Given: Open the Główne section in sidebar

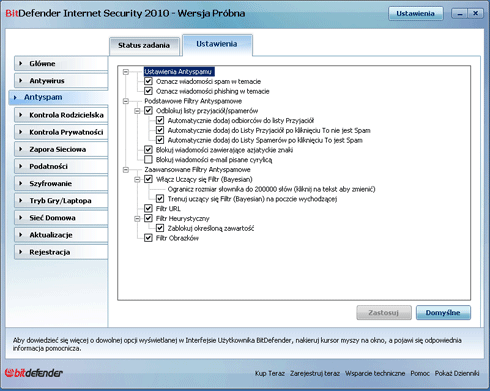Looking at the screenshot, I should [61, 63].
